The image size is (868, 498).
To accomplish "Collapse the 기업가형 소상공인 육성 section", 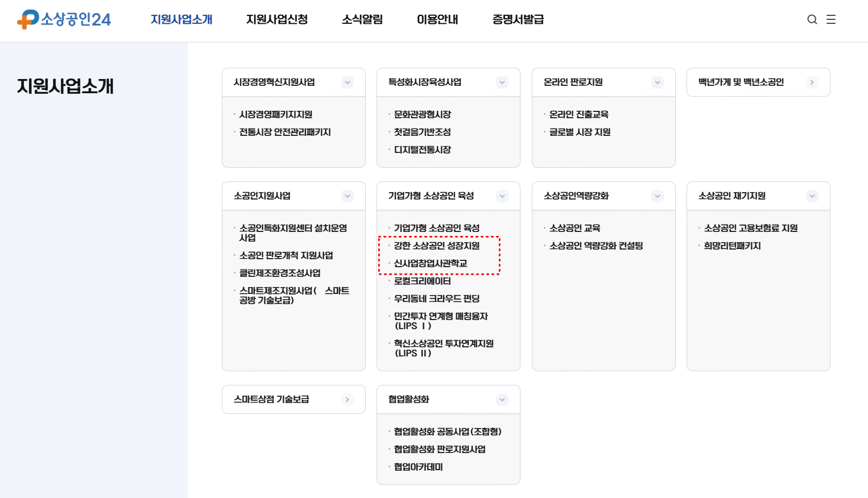I will (x=502, y=196).
